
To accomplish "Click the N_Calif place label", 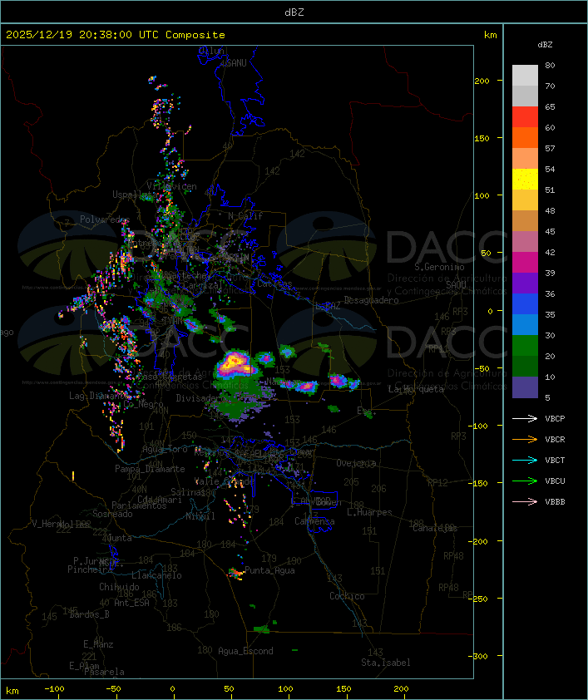I will (245, 215).
